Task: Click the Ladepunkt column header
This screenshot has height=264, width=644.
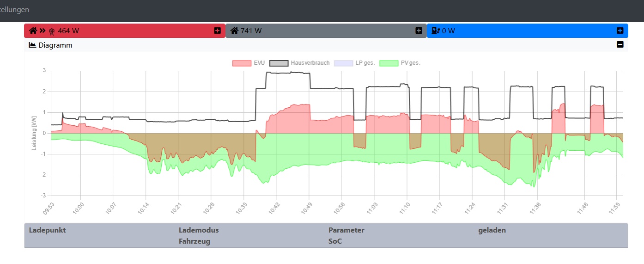Action: point(47,230)
